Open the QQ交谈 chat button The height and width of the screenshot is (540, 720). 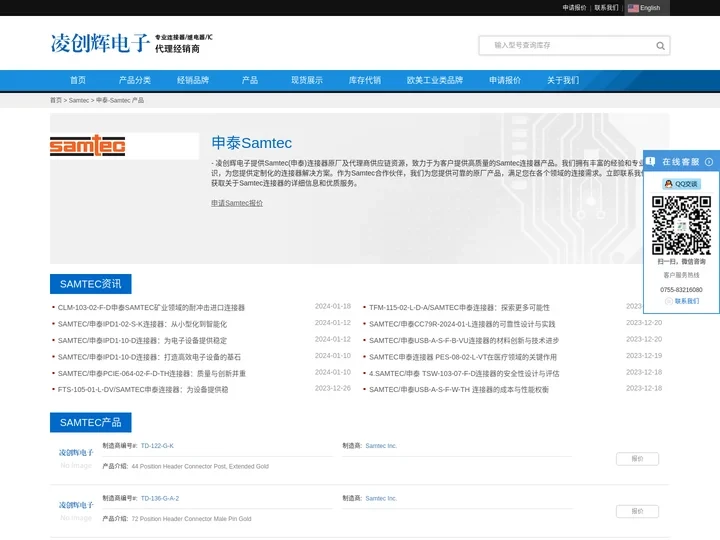click(681, 184)
